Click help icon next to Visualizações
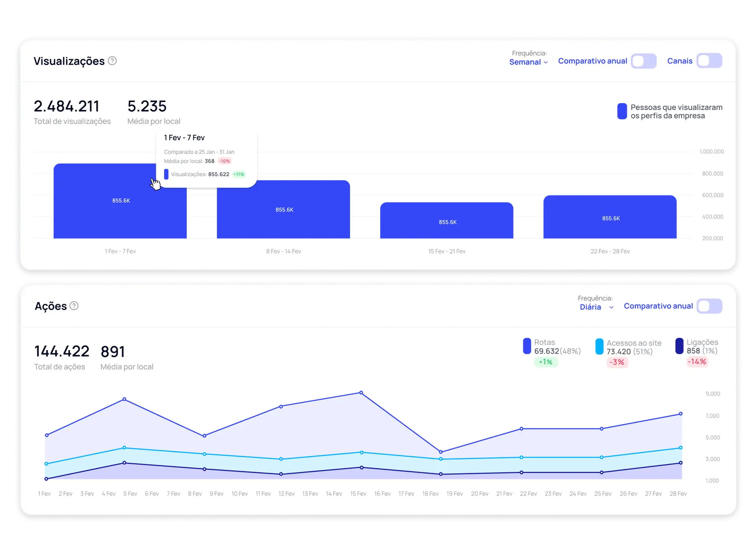The image size is (756, 555). click(x=112, y=61)
